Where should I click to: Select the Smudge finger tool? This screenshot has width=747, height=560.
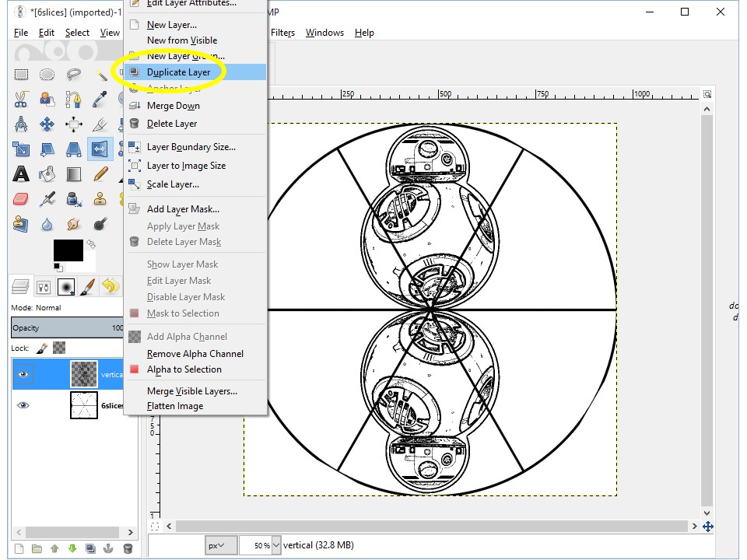[73, 224]
